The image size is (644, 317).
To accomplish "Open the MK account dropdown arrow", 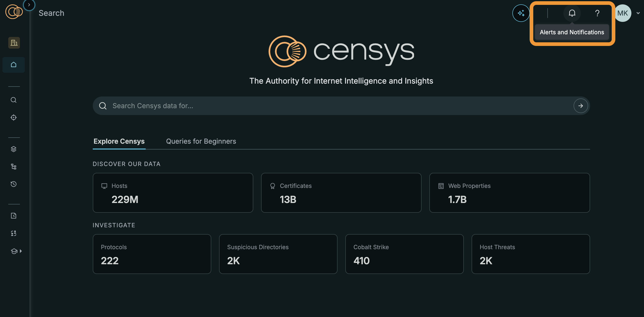I will pyautogui.click(x=638, y=13).
